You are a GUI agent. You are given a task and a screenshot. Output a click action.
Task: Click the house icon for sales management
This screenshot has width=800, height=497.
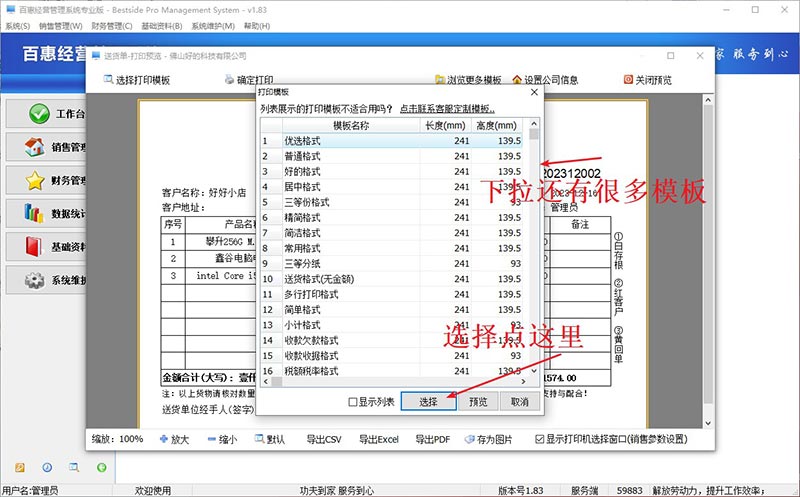click(x=35, y=147)
